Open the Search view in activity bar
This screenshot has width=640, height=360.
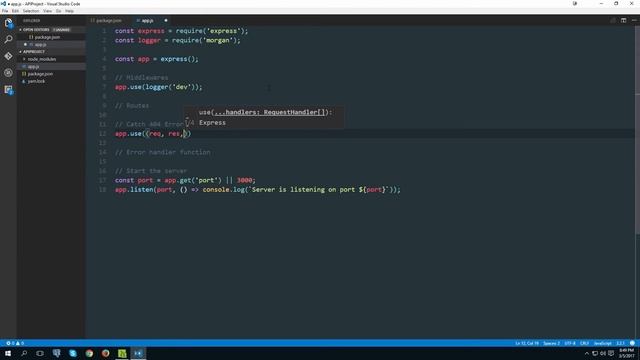click(8, 40)
